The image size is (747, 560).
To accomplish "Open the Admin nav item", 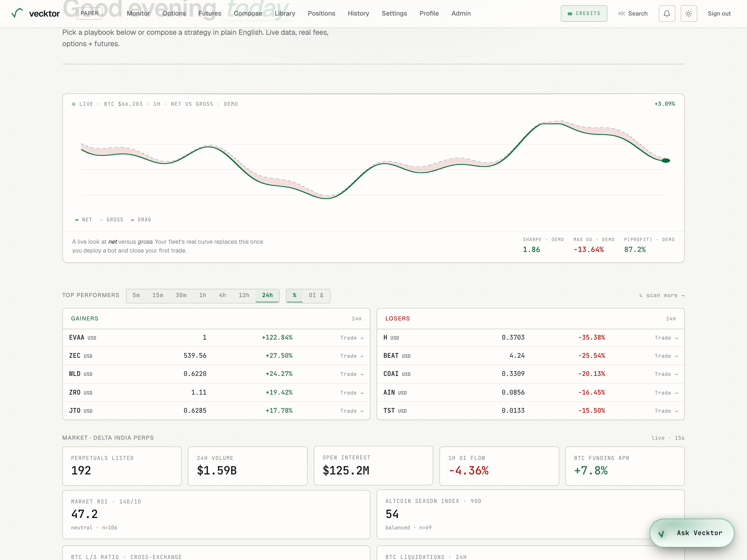I will click(x=461, y=13).
